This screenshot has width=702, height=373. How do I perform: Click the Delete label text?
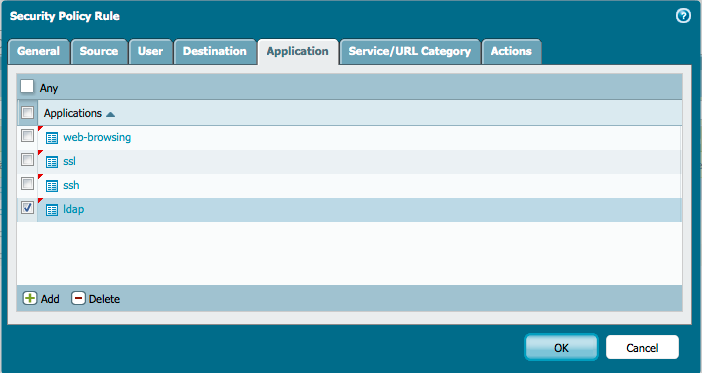tap(104, 299)
